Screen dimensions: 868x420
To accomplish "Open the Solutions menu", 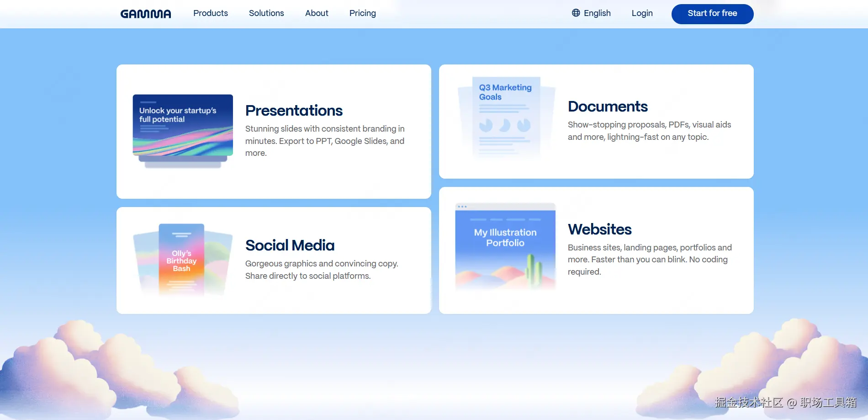I will (266, 13).
